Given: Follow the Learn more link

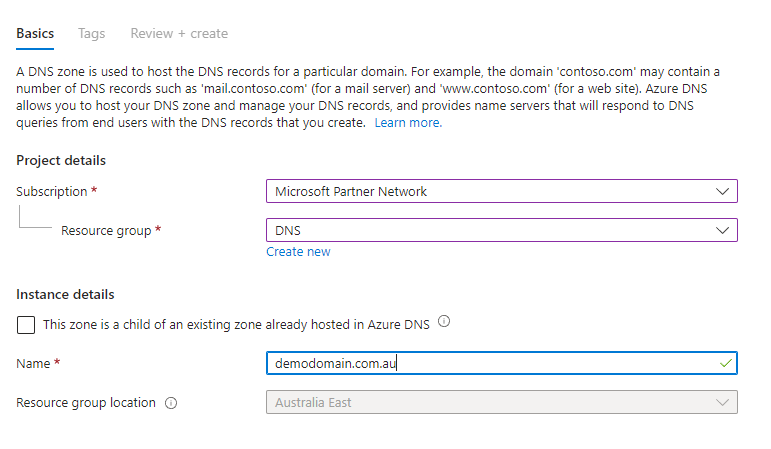Looking at the screenshot, I should [408, 123].
